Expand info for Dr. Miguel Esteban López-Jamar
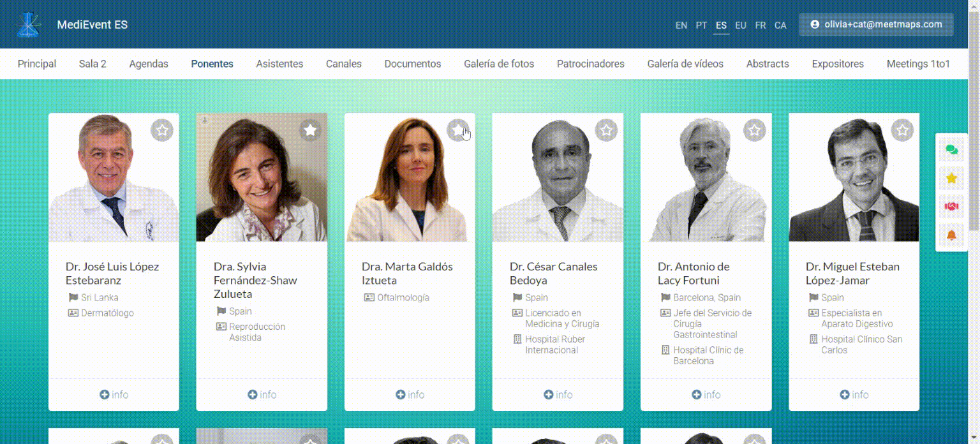 (854, 395)
